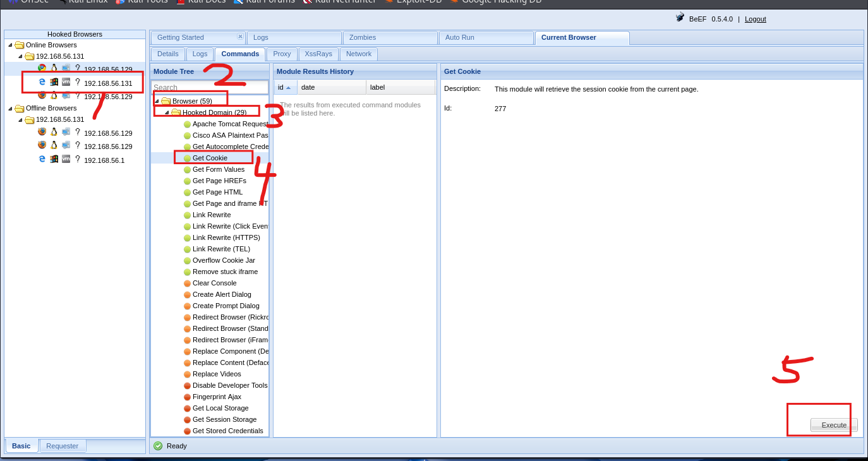Open Logs sub-tab beside Details
The width and height of the screenshot is (868, 461).
coord(200,54)
